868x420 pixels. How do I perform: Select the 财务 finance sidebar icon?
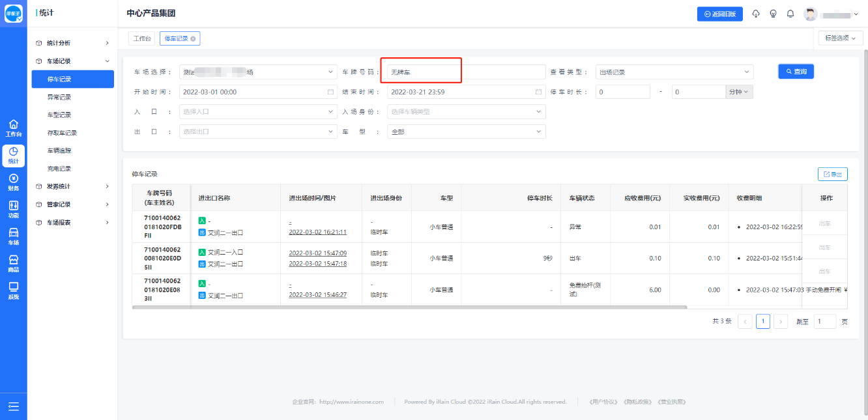(x=13, y=182)
